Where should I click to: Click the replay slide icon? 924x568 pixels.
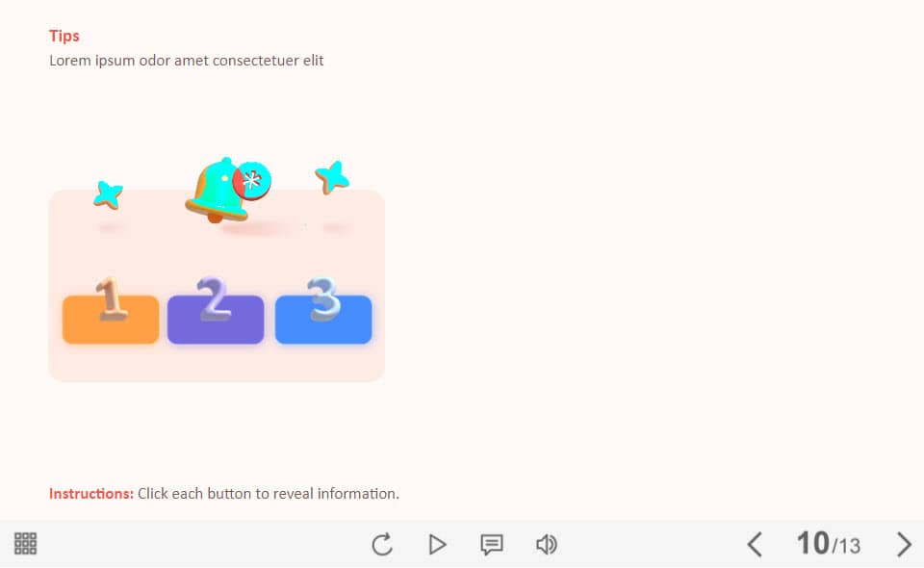[x=382, y=544]
